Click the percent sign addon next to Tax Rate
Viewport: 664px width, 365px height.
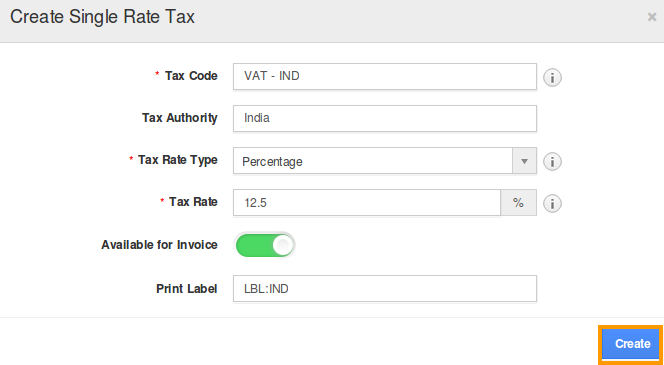point(519,203)
